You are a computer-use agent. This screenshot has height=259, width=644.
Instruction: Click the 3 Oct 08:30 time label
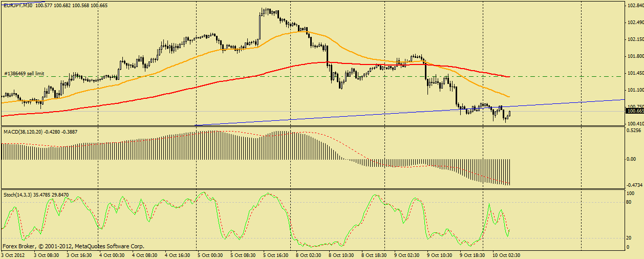(46, 254)
